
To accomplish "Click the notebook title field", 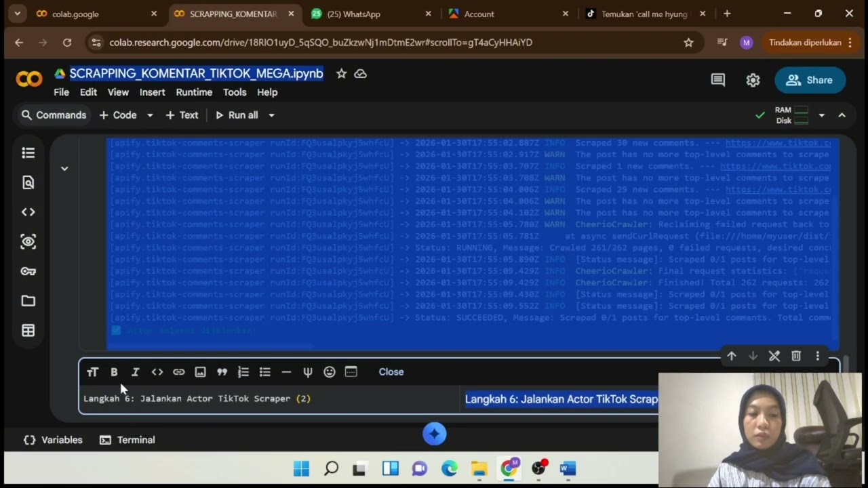I will 196,73.
